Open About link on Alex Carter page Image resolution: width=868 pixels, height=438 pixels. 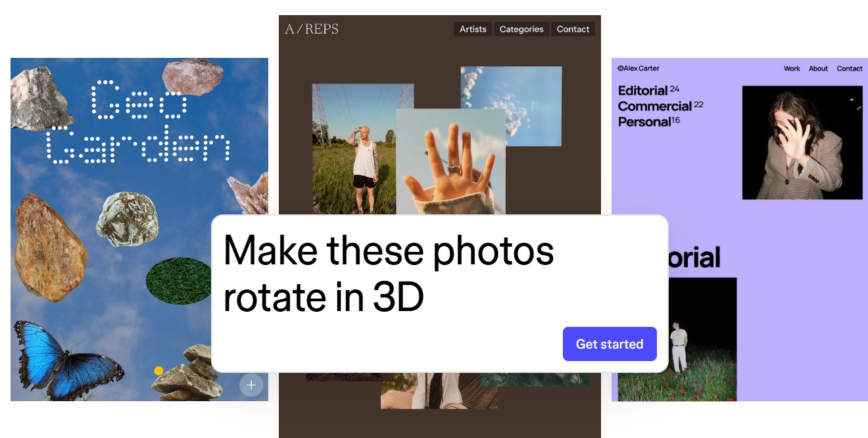click(x=818, y=68)
